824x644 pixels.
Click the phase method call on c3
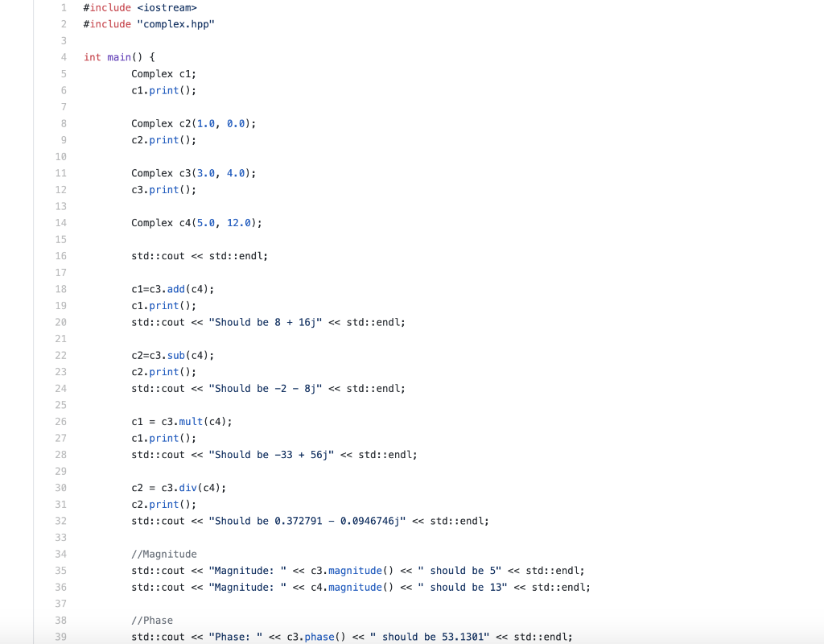pos(318,636)
